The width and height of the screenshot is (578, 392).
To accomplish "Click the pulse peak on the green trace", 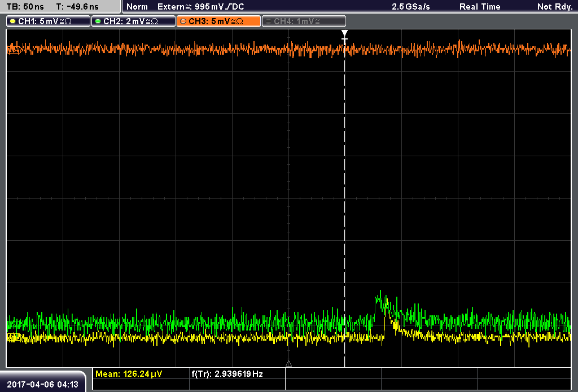I will pos(381,293).
